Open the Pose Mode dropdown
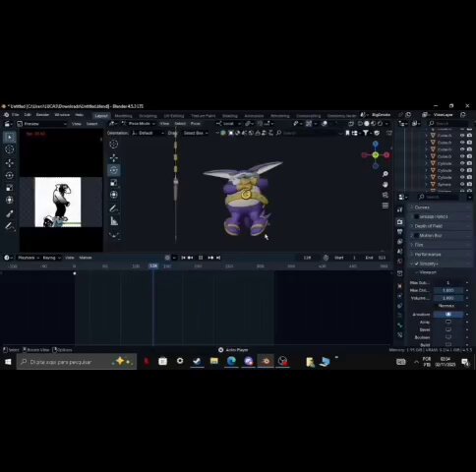This screenshot has height=472, width=476. click(138, 124)
